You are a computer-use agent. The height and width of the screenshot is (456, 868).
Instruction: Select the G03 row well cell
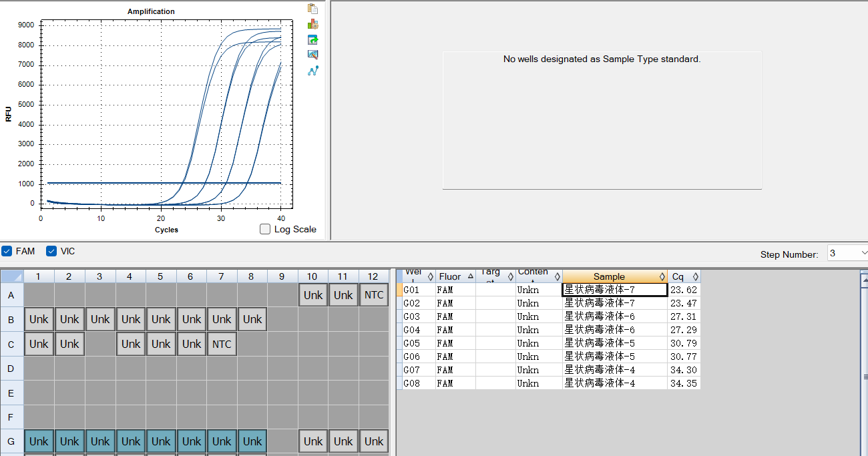pos(419,316)
